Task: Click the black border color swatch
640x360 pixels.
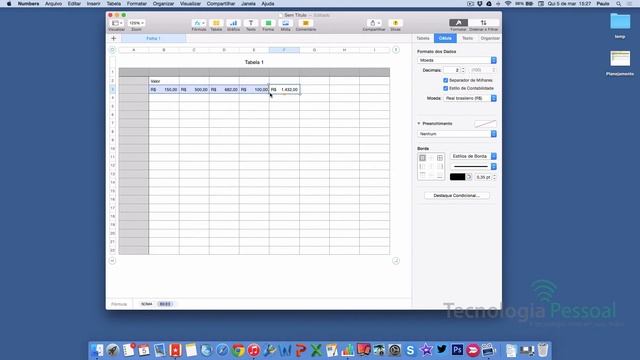Action: [458, 177]
